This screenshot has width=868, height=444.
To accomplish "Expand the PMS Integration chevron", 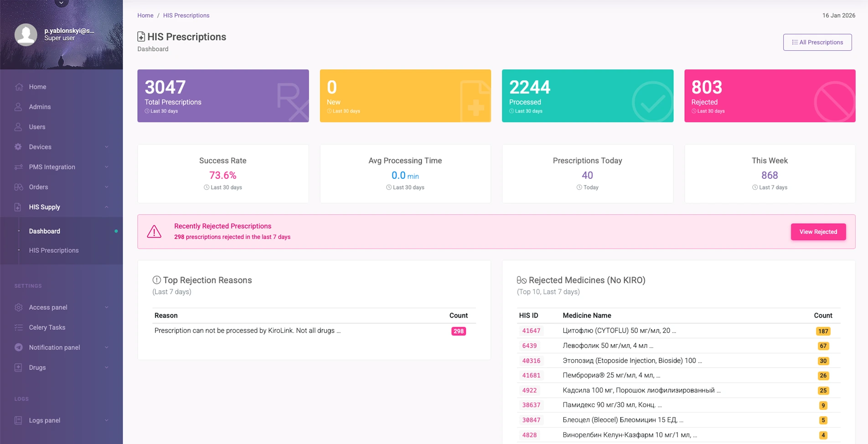I will click(107, 167).
